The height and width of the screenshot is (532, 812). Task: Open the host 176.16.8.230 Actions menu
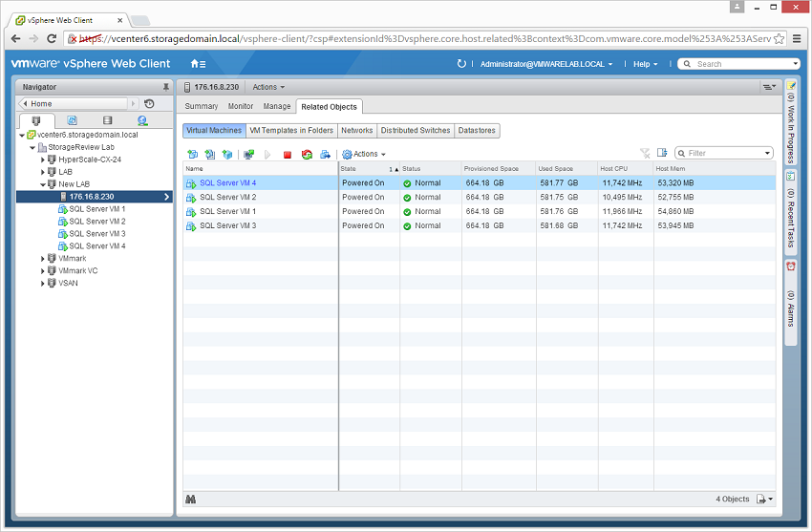point(268,87)
